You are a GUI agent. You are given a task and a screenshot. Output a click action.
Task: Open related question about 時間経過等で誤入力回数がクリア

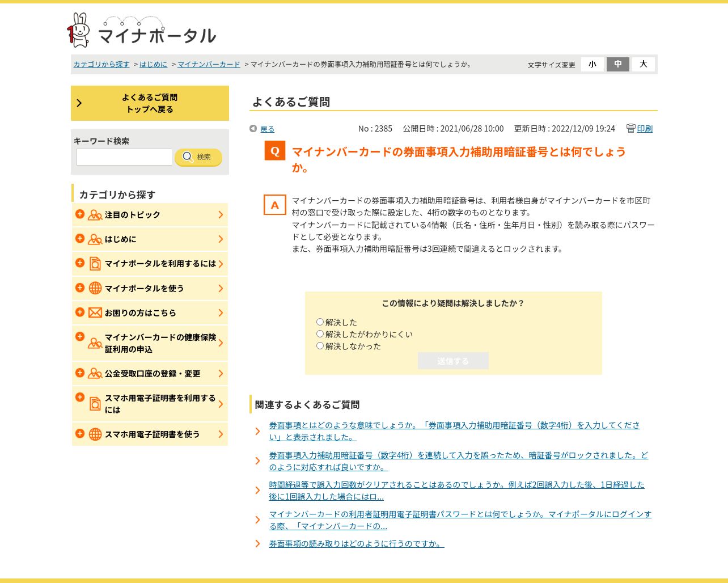[456, 491]
